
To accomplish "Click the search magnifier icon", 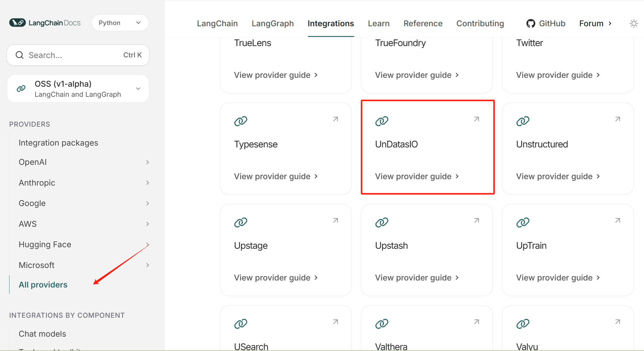I will (20, 55).
